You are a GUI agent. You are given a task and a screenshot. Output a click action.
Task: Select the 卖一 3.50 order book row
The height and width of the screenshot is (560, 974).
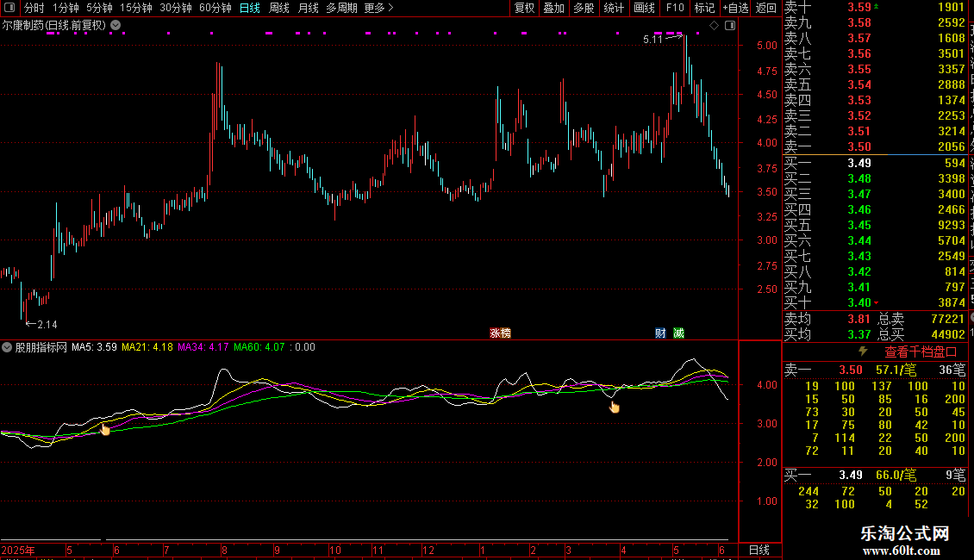point(875,146)
